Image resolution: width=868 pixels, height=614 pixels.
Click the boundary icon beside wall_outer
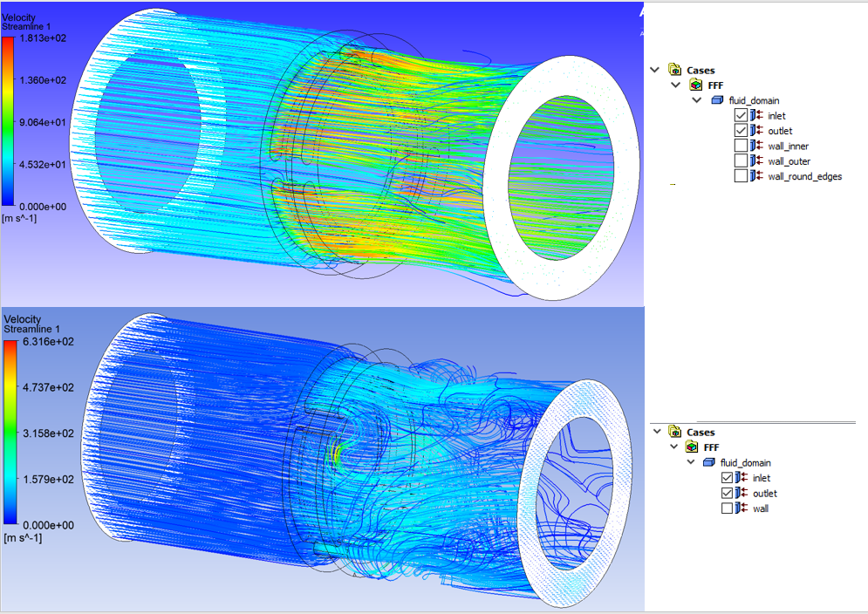756,160
